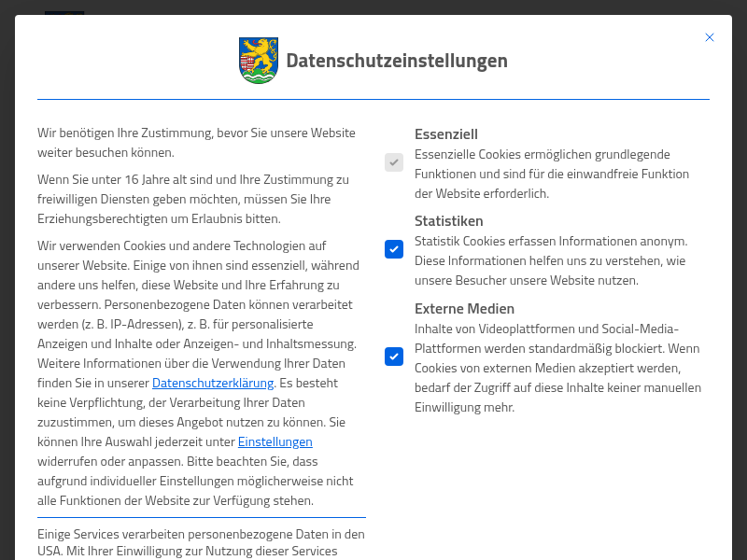Dismiss the privacy dialog via the X
The image size is (747, 560).
pyautogui.click(x=710, y=37)
